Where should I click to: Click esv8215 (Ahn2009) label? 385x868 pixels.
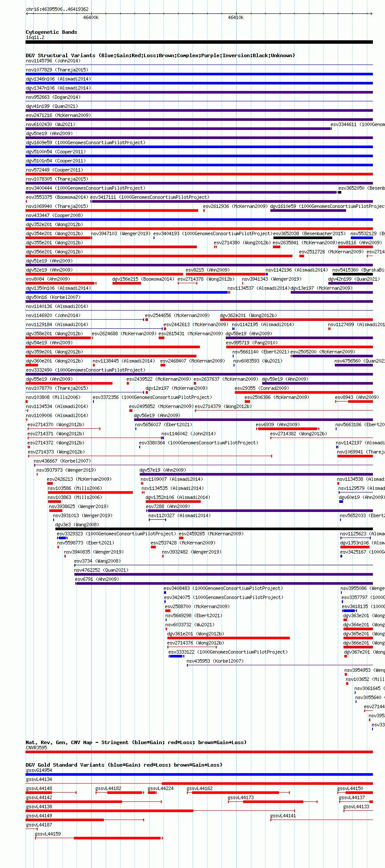pyautogui.click(x=208, y=270)
